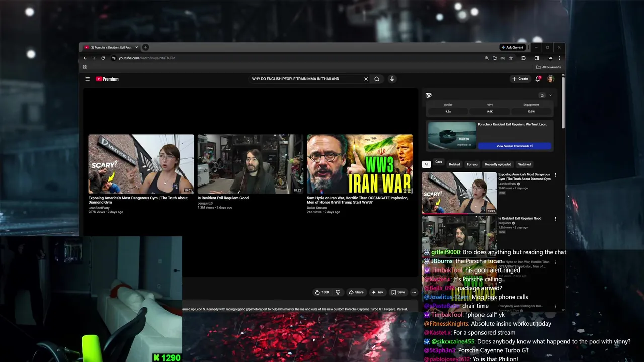Clear the YouTube search query
Screen dimensions: 644x362
click(366, 79)
